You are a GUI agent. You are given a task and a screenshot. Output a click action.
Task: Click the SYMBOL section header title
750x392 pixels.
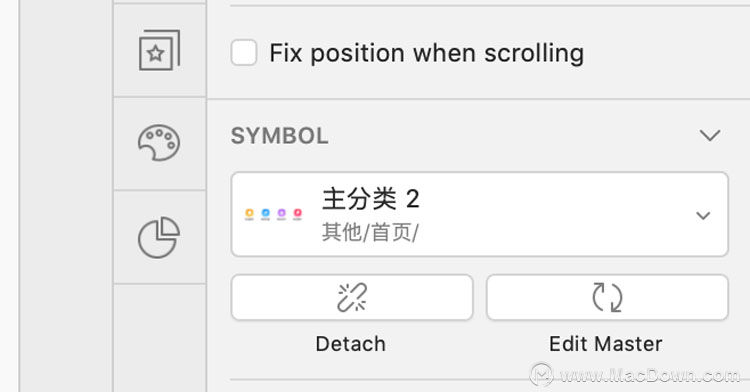click(x=280, y=136)
